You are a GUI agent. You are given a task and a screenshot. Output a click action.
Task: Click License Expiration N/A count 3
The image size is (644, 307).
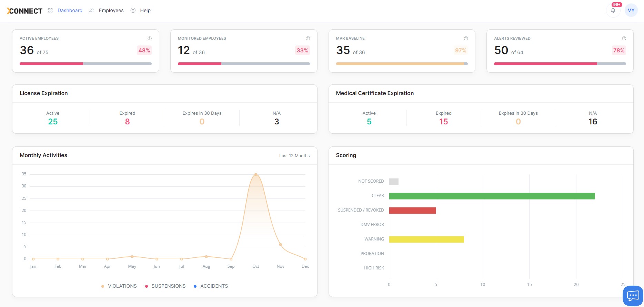click(276, 122)
